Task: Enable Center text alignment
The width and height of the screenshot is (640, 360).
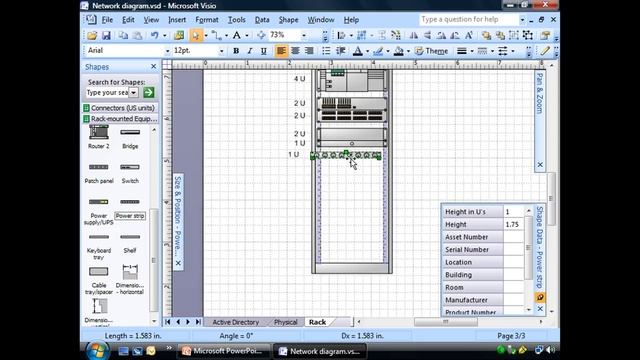Action: coord(295,51)
